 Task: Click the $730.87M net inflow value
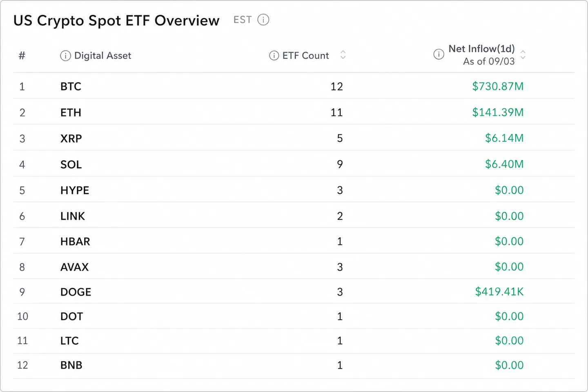click(498, 86)
